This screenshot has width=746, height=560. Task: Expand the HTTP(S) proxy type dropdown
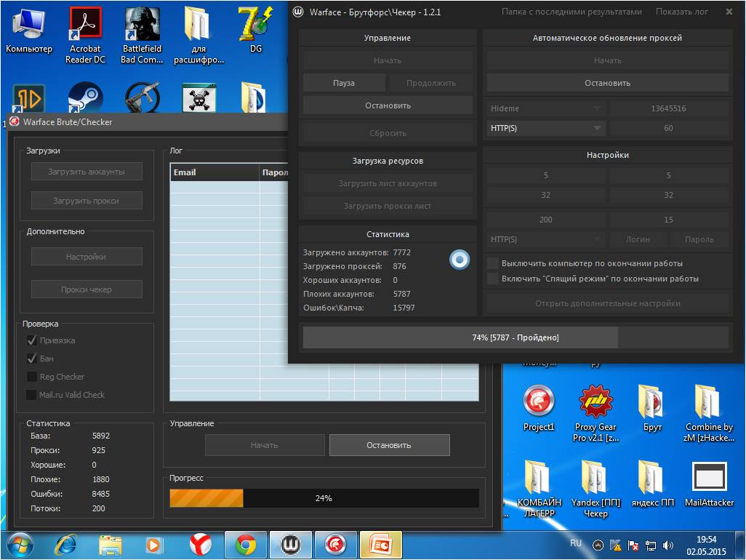click(x=547, y=128)
